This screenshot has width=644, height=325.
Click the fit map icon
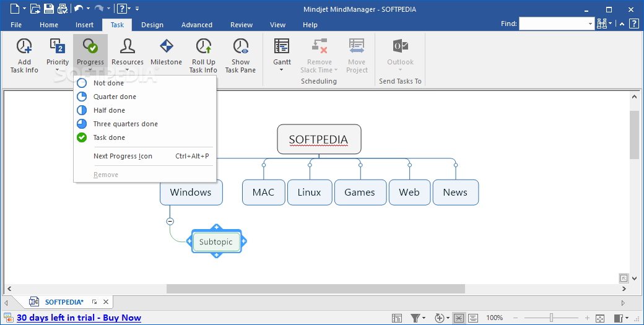[x=600, y=318]
